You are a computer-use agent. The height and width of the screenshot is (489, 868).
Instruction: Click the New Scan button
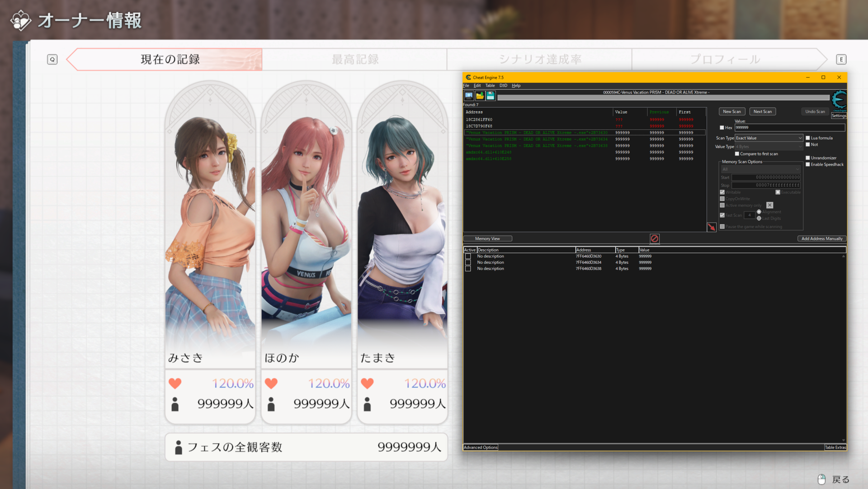coord(732,112)
